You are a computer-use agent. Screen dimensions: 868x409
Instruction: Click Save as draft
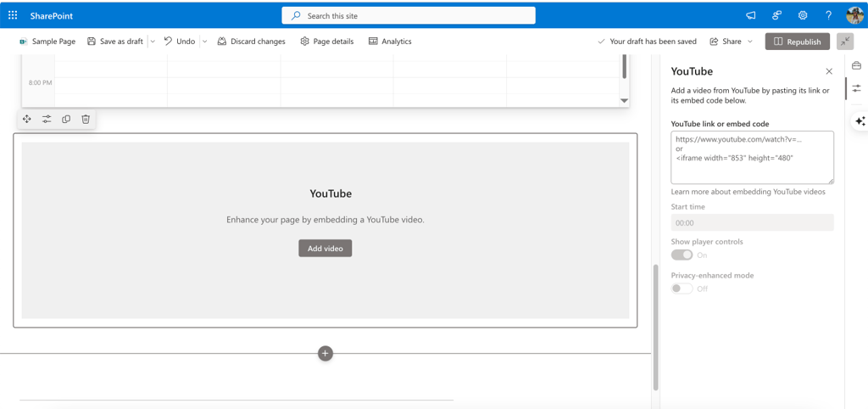coord(115,42)
